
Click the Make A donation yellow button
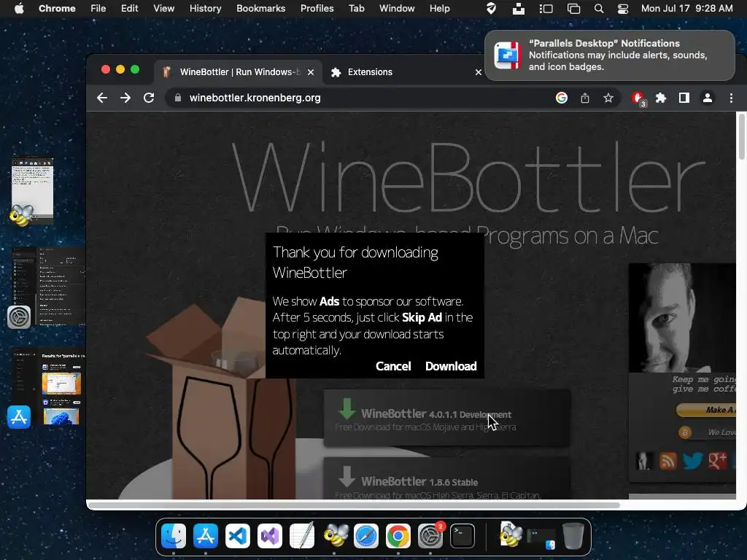[706, 410]
